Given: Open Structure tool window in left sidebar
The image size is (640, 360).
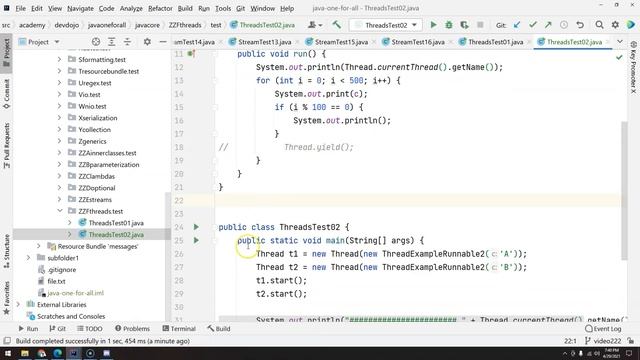Looking at the screenshot, I should pyautogui.click(x=7, y=251).
